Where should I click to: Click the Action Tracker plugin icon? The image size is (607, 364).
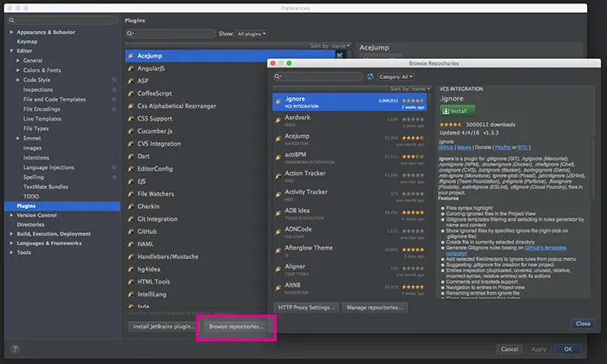tap(278, 176)
